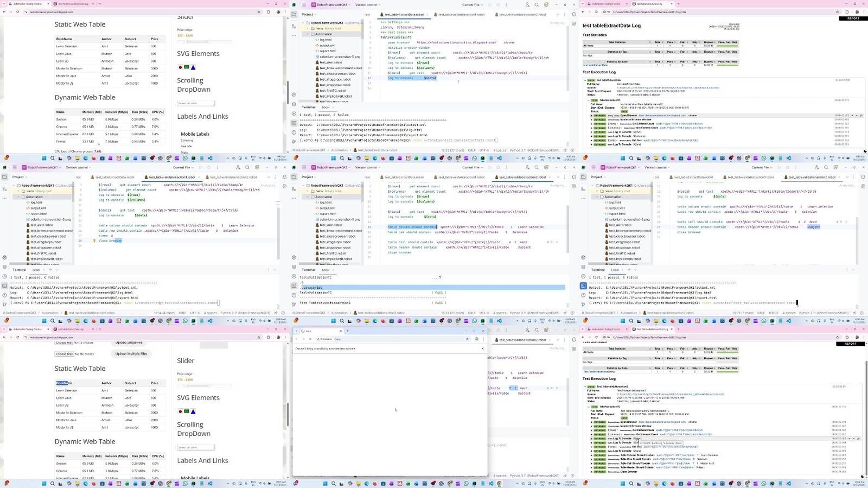Open Chrome menu in browser showing Upload Multiple Files
Screen dimensions: 868x488
[x=285, y=337]
